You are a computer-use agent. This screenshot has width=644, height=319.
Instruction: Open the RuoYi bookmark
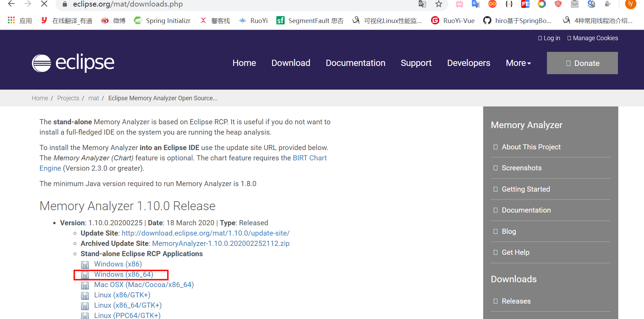(x=253, y=21)
